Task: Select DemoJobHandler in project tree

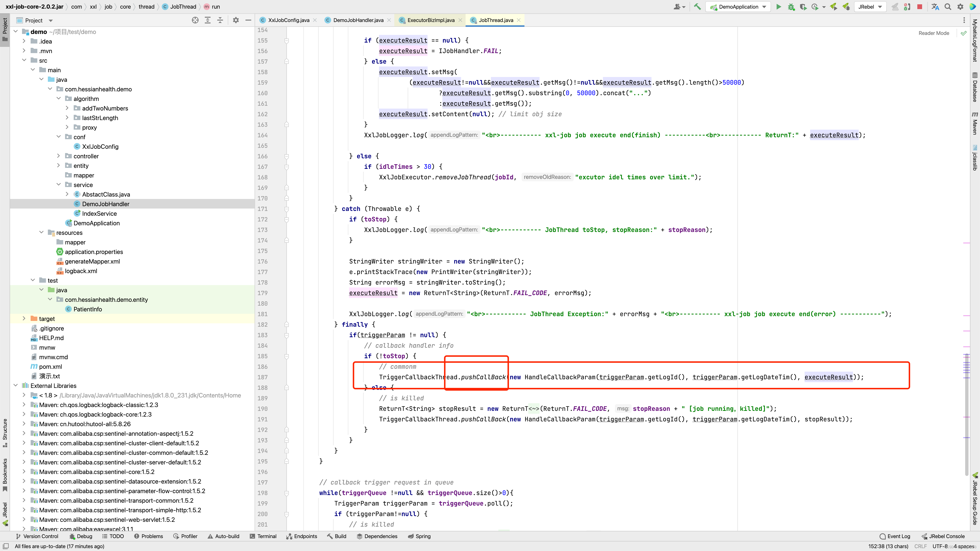Action: [106, 204]
